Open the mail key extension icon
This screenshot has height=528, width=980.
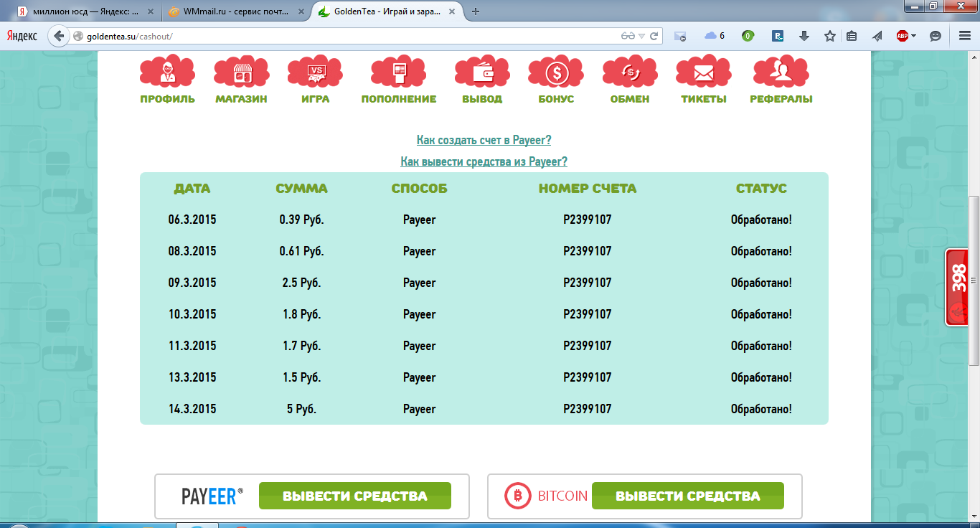coord(680,36)
